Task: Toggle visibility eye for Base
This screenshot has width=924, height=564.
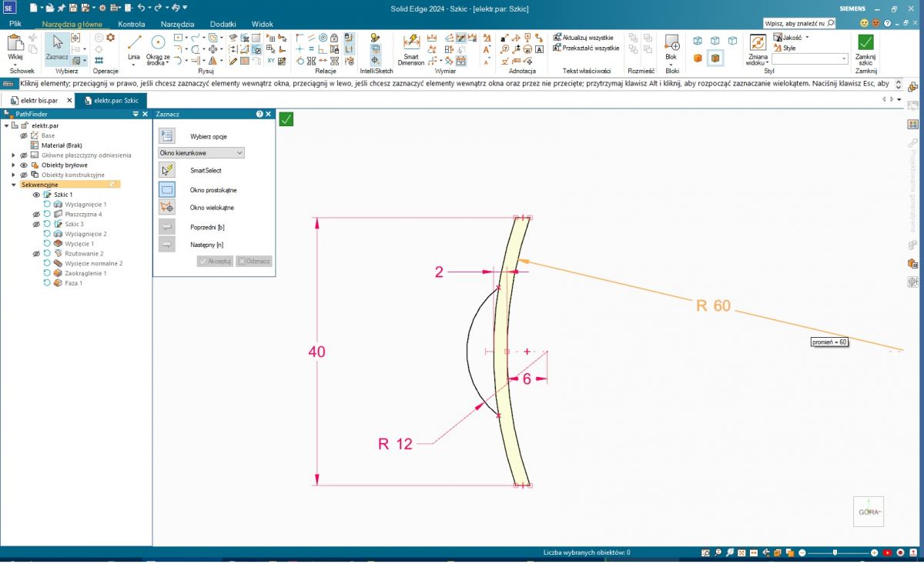Action: coord(24,135)
